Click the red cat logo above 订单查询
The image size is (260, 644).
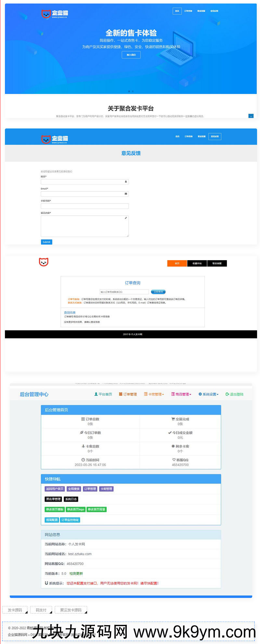coord(44,262)
